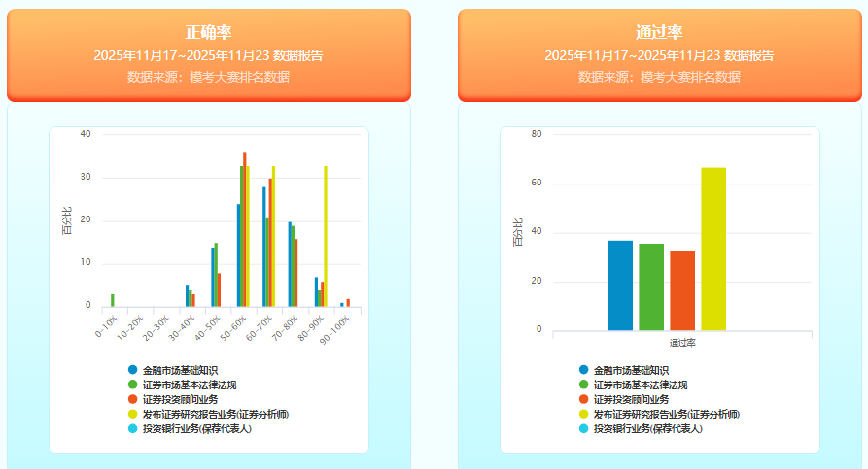The width and height of the screenshot is (868, 469).
Task: Click the green bar in 通过率 chart
Action: 651,286
